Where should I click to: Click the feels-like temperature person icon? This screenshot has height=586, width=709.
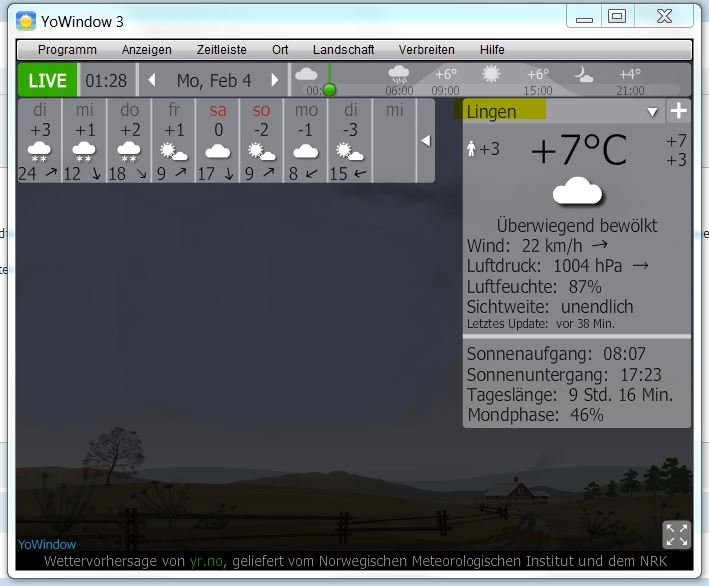473,149
